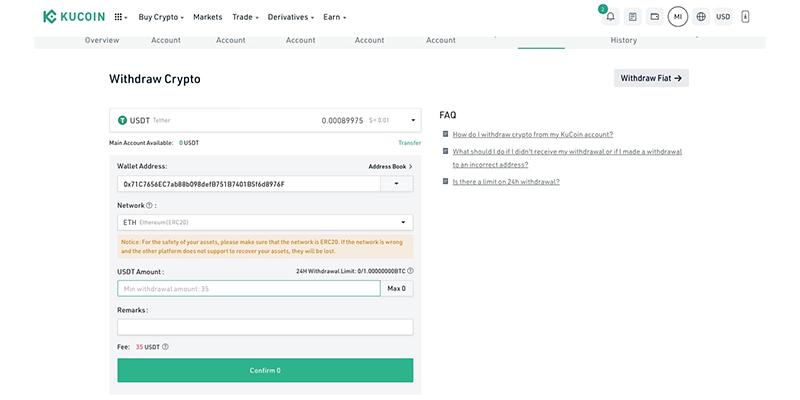Click the orange ERC20 network notice
This screenshot has height=400, width=800.
(265, 247)
